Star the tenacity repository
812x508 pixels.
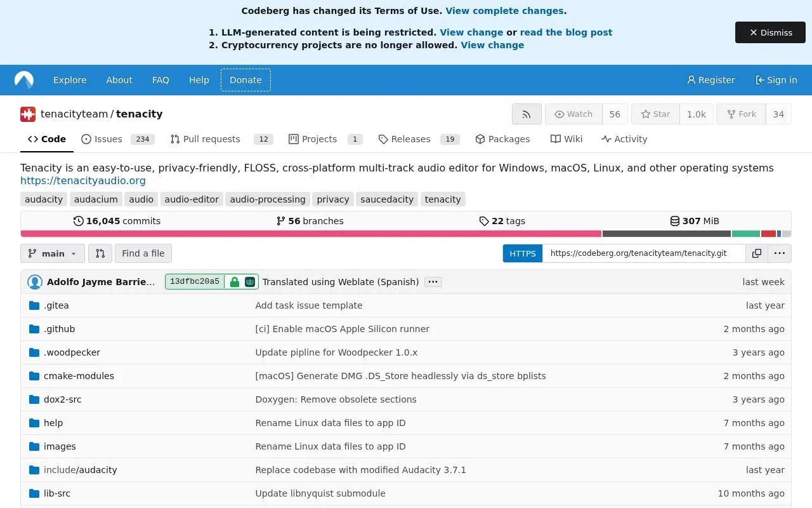655,114
